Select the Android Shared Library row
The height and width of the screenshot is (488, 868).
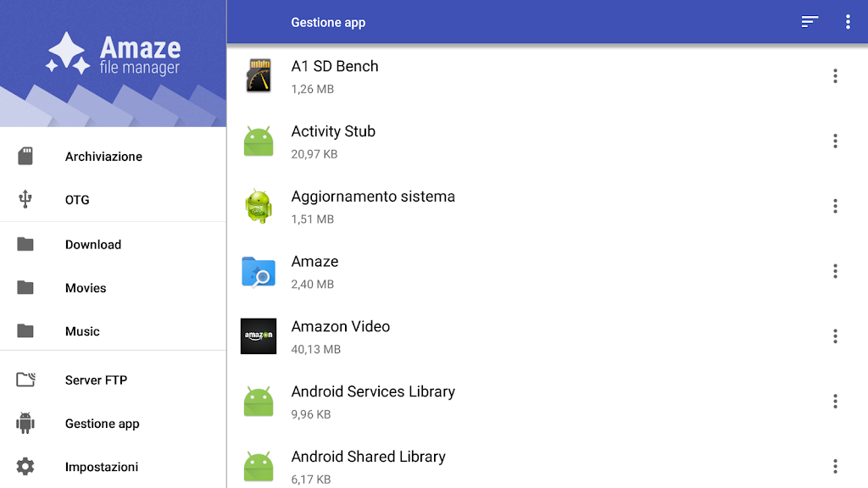[x=509, y=466]
